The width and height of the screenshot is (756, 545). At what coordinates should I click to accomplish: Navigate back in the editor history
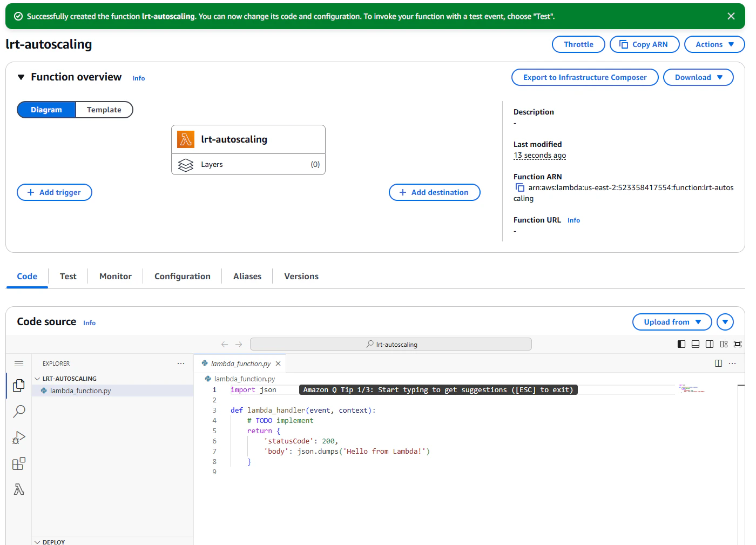coord(225,344)
